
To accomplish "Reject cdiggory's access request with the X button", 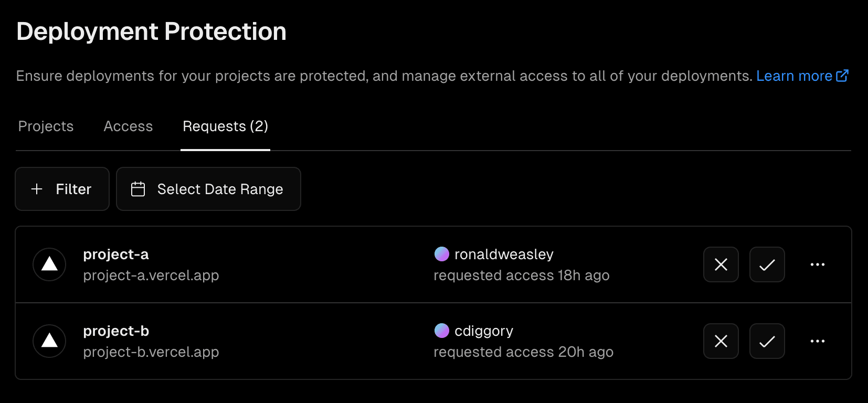I will click(721, 341).
